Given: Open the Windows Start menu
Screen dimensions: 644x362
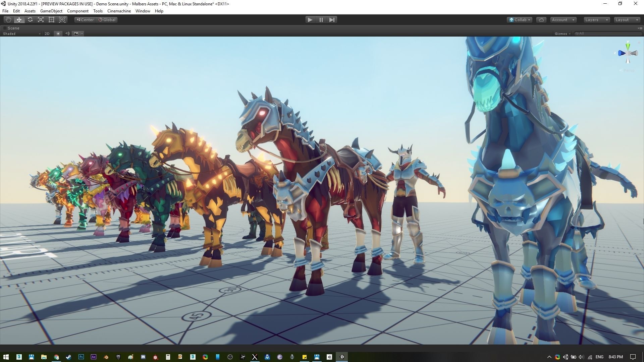Looking at the screenshot, I should click(6, 357).
